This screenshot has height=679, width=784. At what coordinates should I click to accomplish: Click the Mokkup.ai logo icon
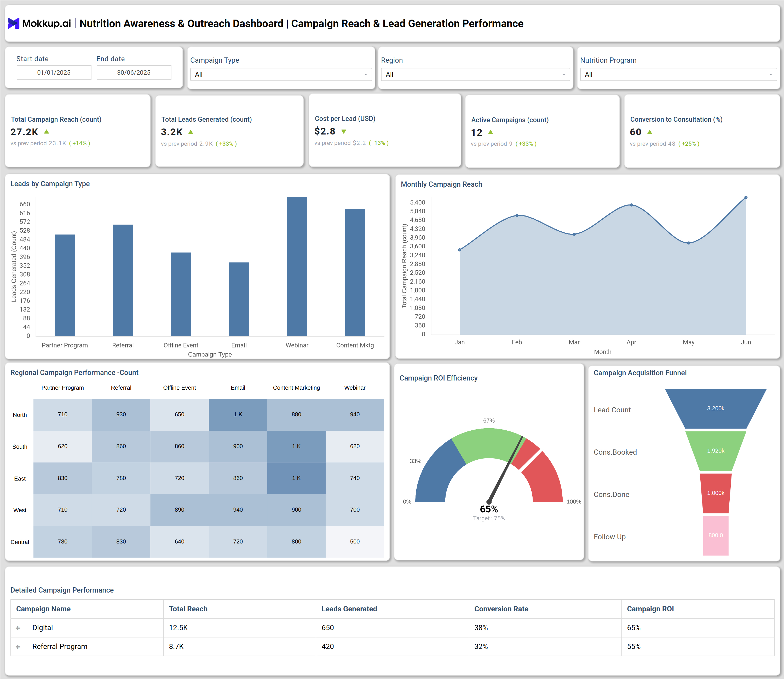pos(13,24)
